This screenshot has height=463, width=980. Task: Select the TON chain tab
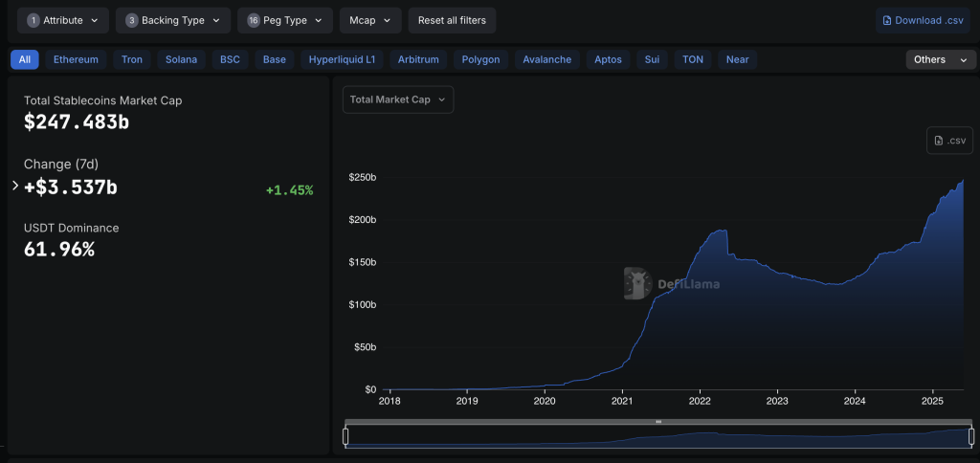692,59
